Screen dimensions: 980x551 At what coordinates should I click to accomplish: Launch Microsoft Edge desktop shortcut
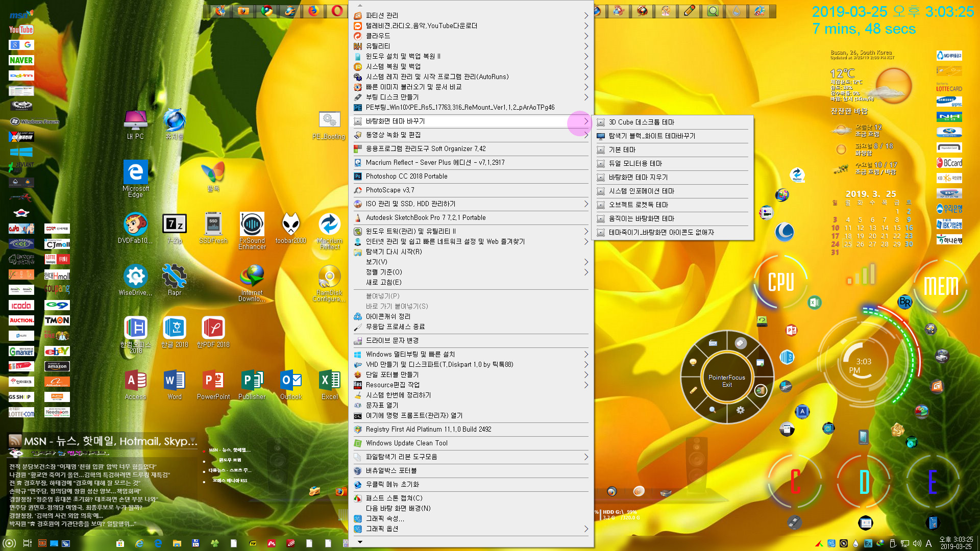(135, 179)
